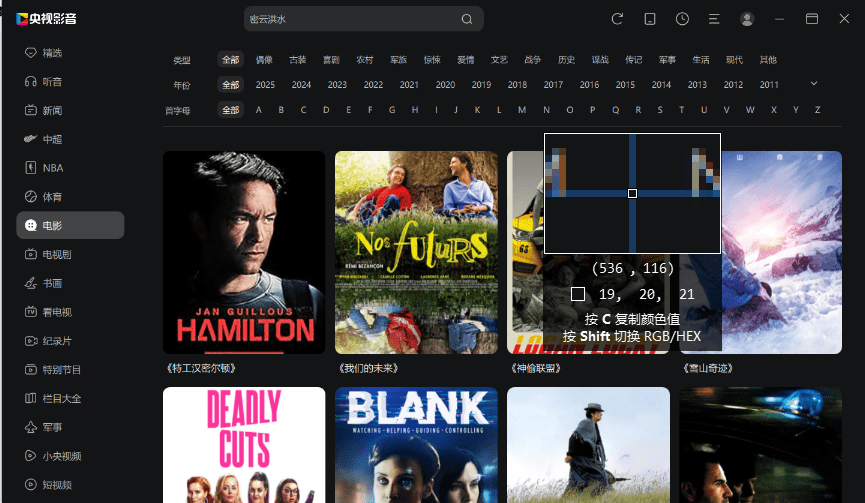
Task: Click the refresh icon in top bar
Action: point(617,19)
